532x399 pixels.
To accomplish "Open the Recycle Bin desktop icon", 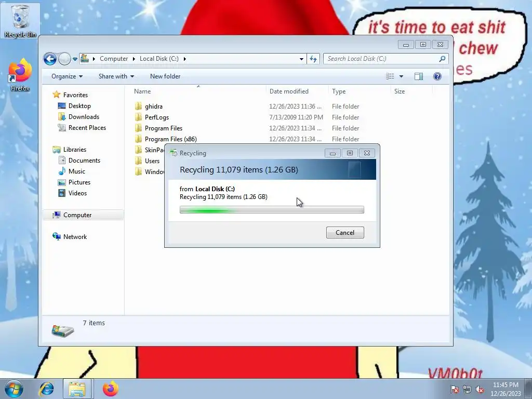I will click(x=20, y=20).
